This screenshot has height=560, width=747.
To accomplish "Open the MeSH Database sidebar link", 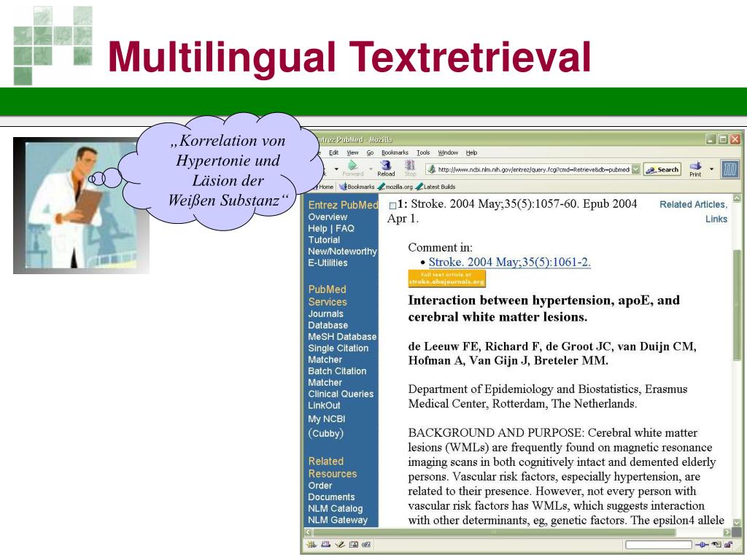I will [342, 337].
